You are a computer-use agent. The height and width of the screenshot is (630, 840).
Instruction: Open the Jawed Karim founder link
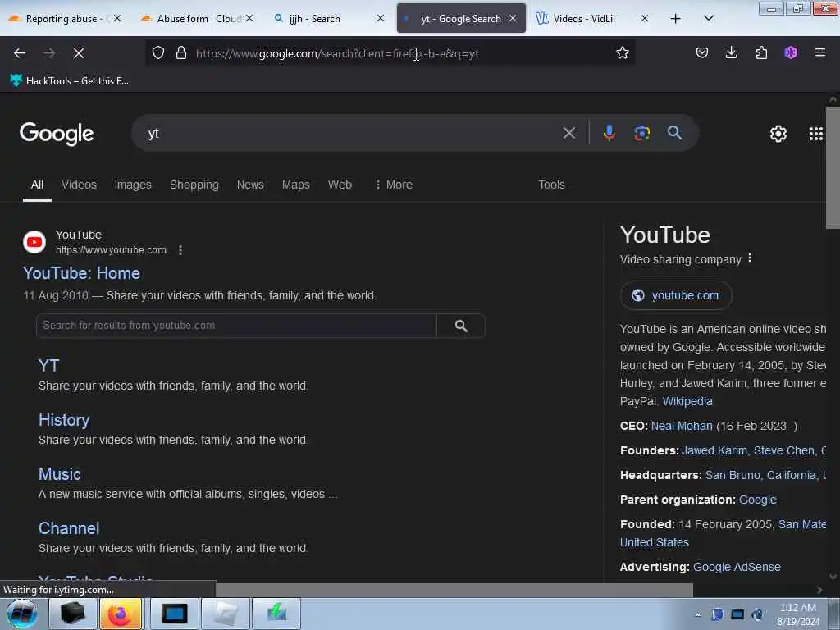click(714, 450)
